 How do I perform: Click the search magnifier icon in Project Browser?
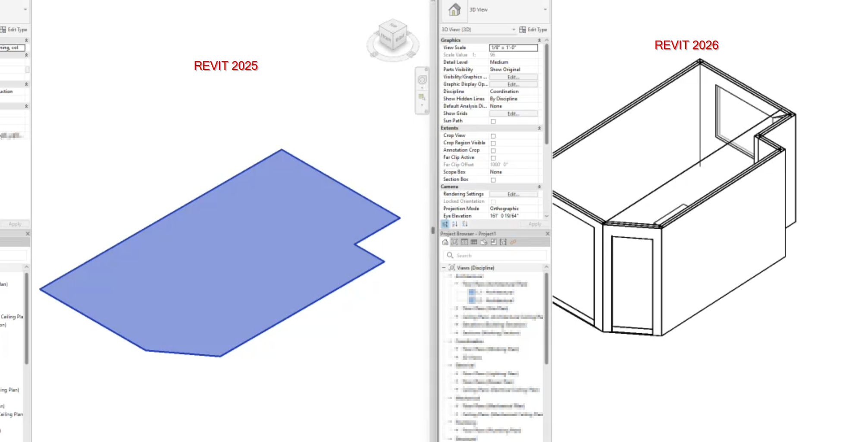tap(450, 256)
